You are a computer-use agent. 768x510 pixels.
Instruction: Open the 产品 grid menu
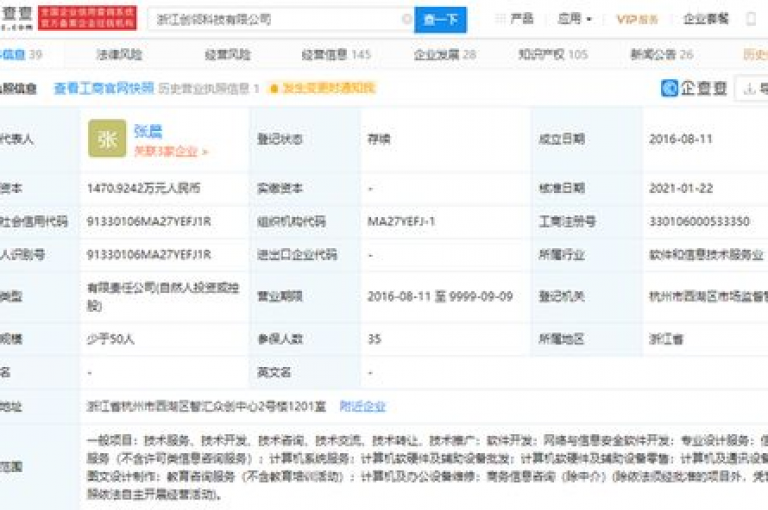point(514,19)
